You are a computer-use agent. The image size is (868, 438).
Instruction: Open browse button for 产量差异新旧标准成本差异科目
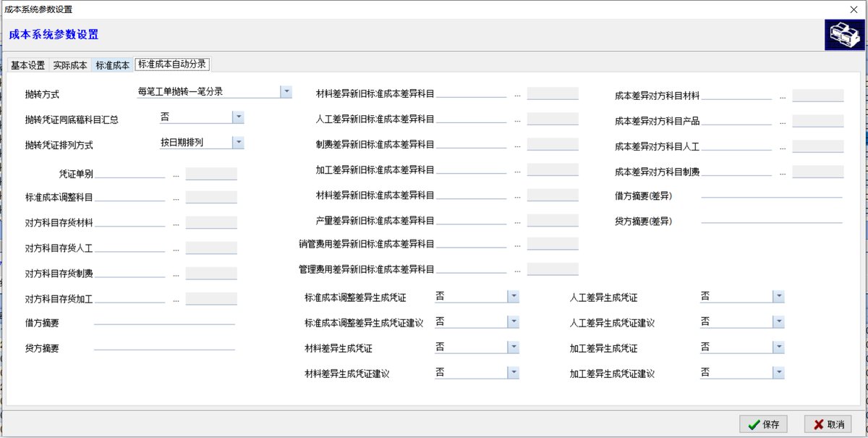(x=517, y=222)
